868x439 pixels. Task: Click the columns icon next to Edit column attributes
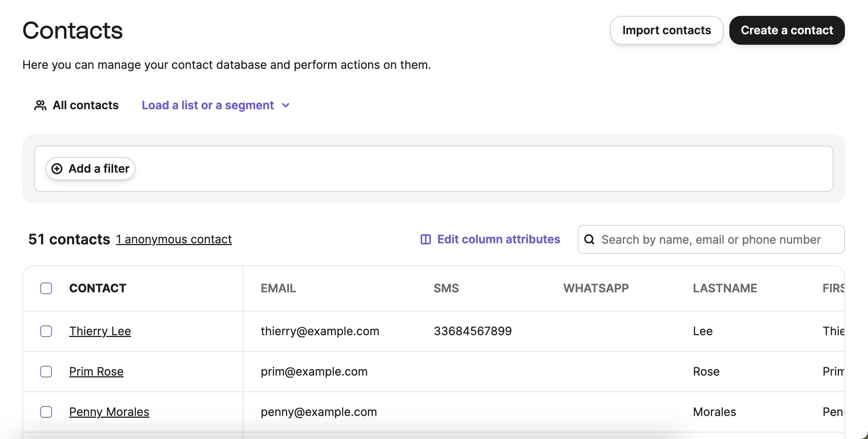[x=426, y=239]
